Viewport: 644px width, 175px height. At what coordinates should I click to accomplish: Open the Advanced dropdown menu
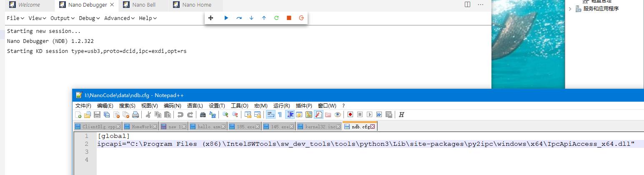pos(119,18)
